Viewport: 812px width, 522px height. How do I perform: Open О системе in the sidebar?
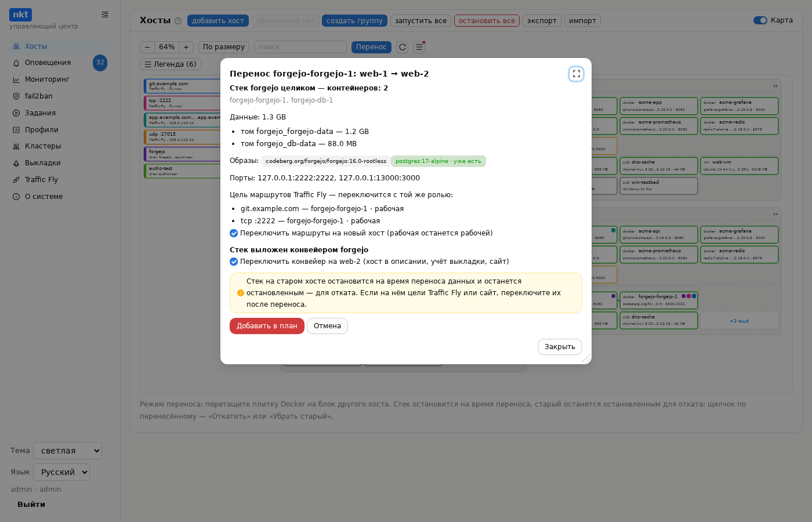click(x=59, y=197)
